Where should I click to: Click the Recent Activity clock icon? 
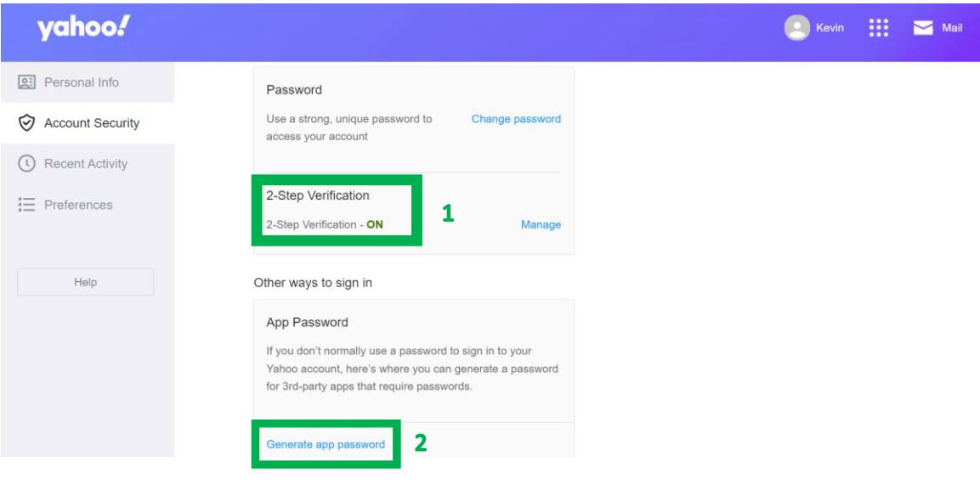click(26, 164)
